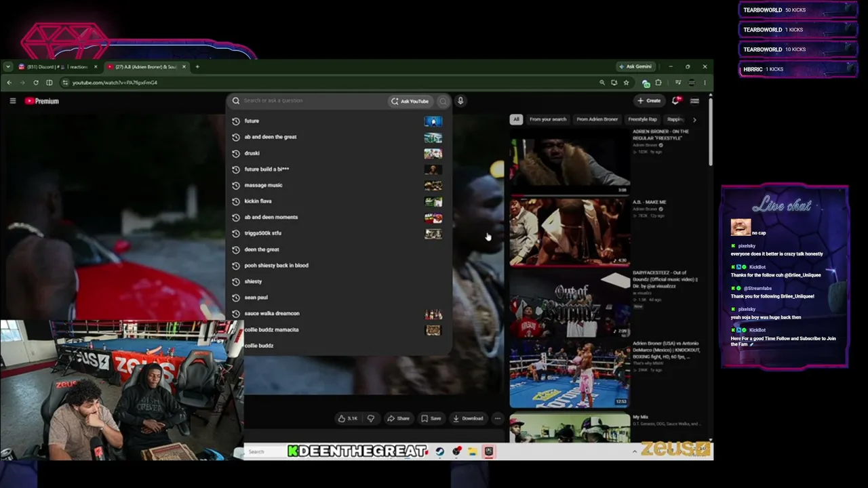
Task: Show hidden system tray icons chevron
Action: click(635, 451)
